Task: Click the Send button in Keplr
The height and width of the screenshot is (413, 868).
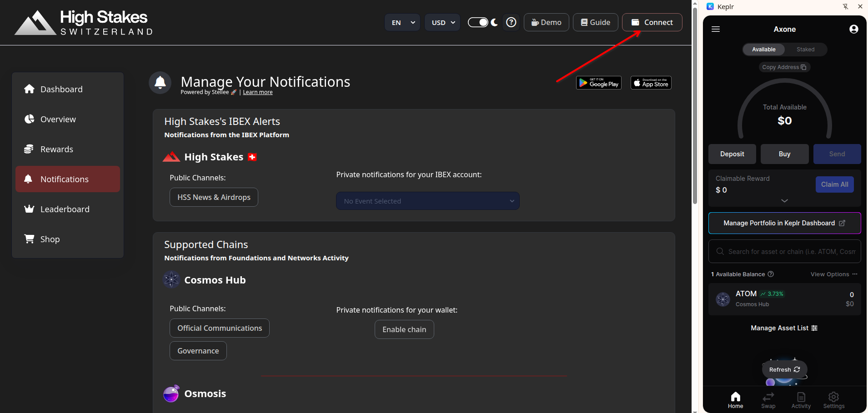Action: tap(837, 154)
